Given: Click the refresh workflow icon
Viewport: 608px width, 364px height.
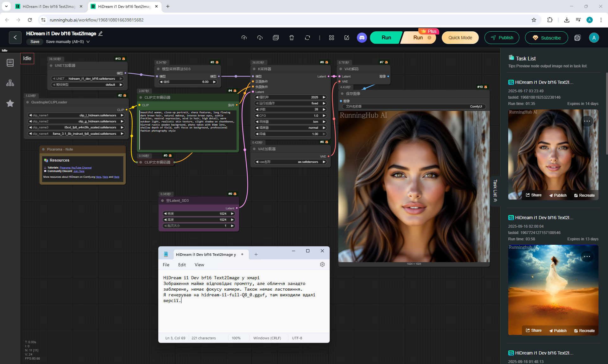Looking at the screenshot, I should 307,38.
